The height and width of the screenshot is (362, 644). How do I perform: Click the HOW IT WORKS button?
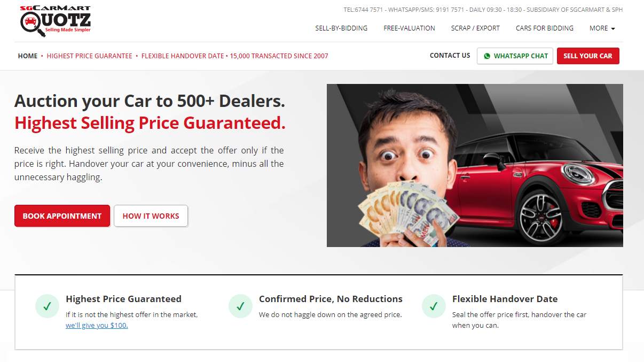point(151,216)
